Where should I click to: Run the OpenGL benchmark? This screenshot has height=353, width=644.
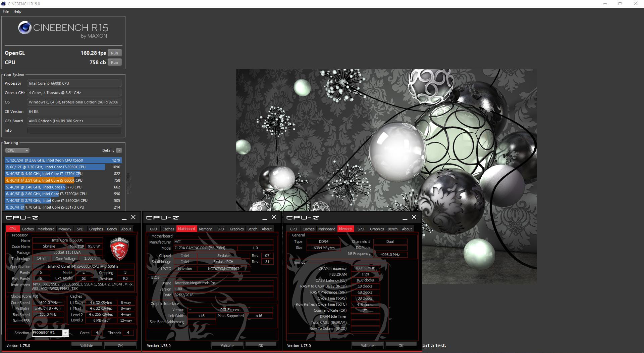tap(115, 53)
